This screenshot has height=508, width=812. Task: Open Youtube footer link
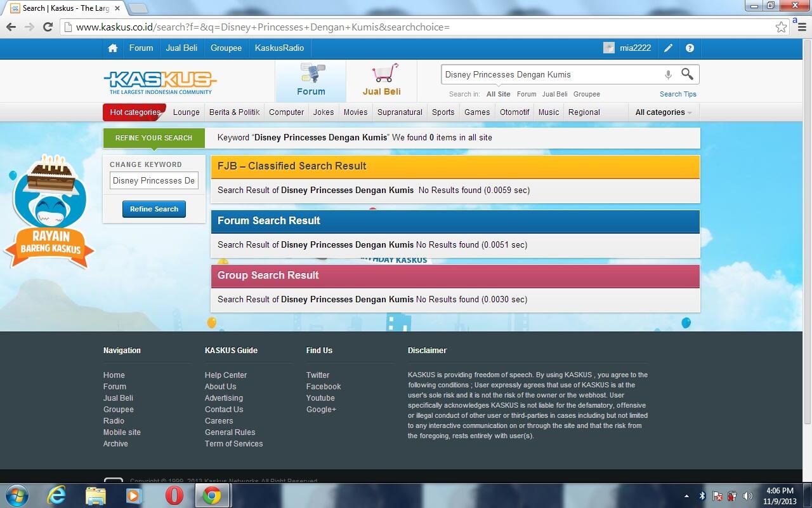click(320, 398)
